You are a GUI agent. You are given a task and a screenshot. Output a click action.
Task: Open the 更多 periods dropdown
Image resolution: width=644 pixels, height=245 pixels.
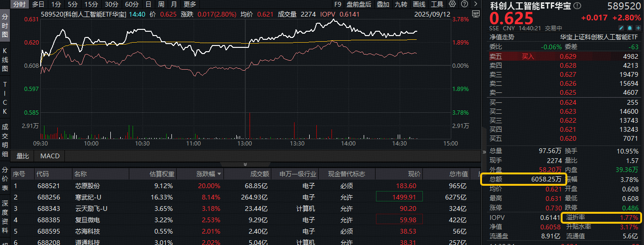pyautogui.click(x=190, y=4)
